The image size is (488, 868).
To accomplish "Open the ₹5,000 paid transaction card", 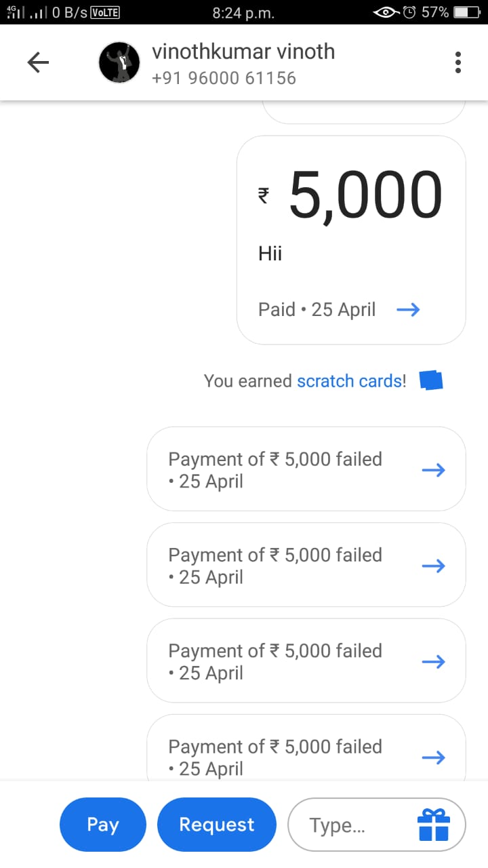I will (351, 240).
